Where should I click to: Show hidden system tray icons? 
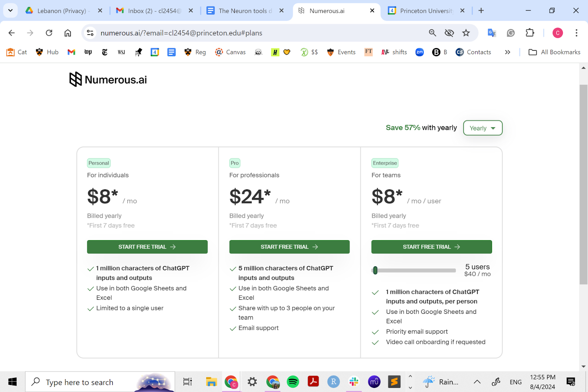tap(477, 382)
